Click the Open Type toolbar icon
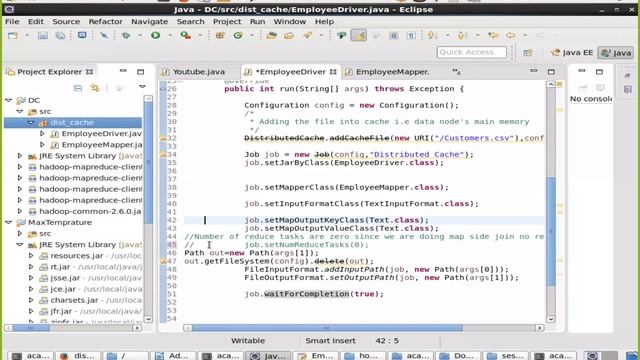This screenshot has width=640, height=360. pos(271,36)
